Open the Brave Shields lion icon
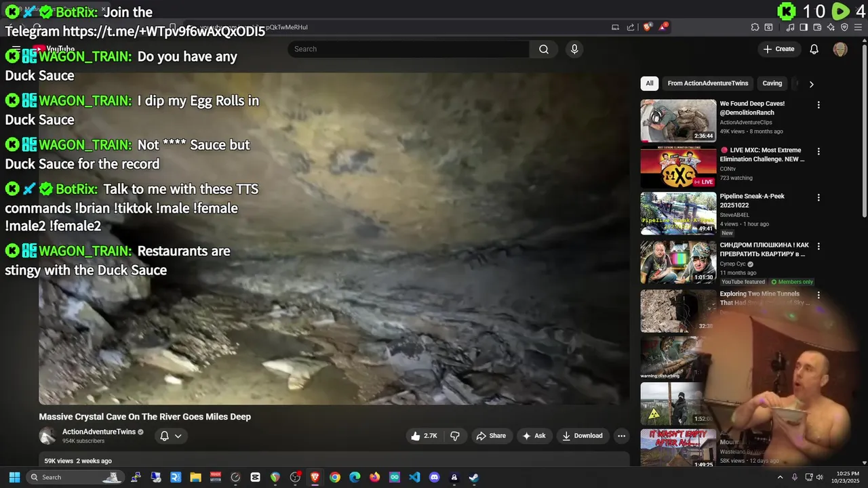Screen dimensions: 868x488 click(x=647, y=27)
